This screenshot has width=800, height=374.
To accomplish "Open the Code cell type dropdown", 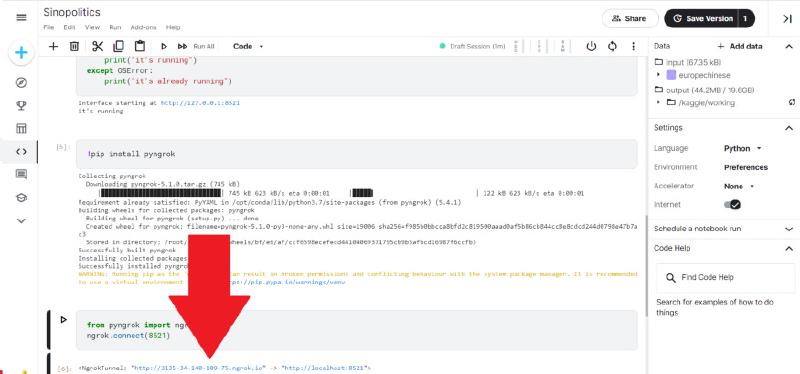I will pos(248,46).
